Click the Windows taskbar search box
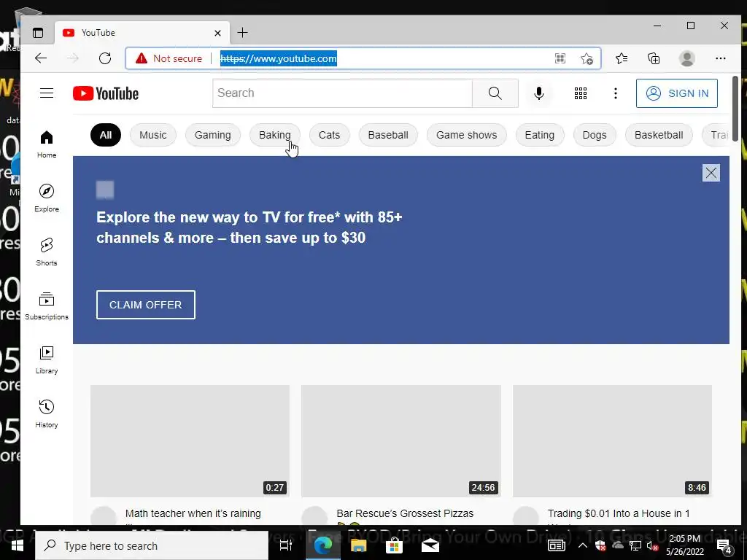The width and height of the screenshot is (747, 560). click(x=152, y=545)
